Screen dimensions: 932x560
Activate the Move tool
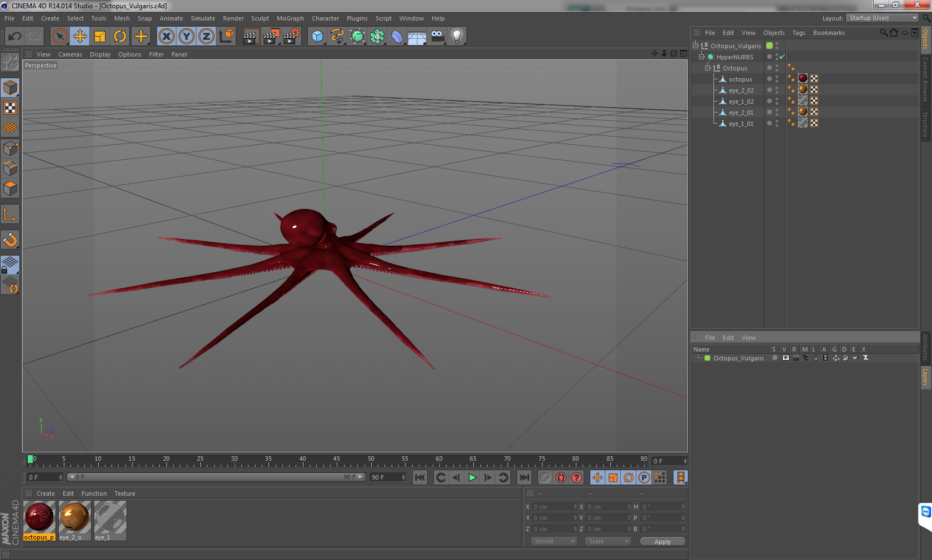pyautogui.click(x=80, y=37)
